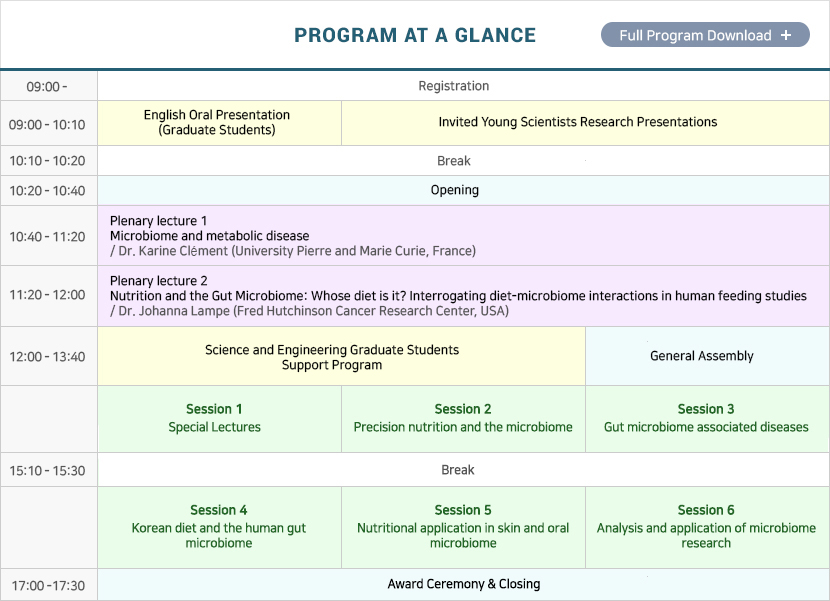Open Session 2 Precision nutrition

click(x=463, y=419)
